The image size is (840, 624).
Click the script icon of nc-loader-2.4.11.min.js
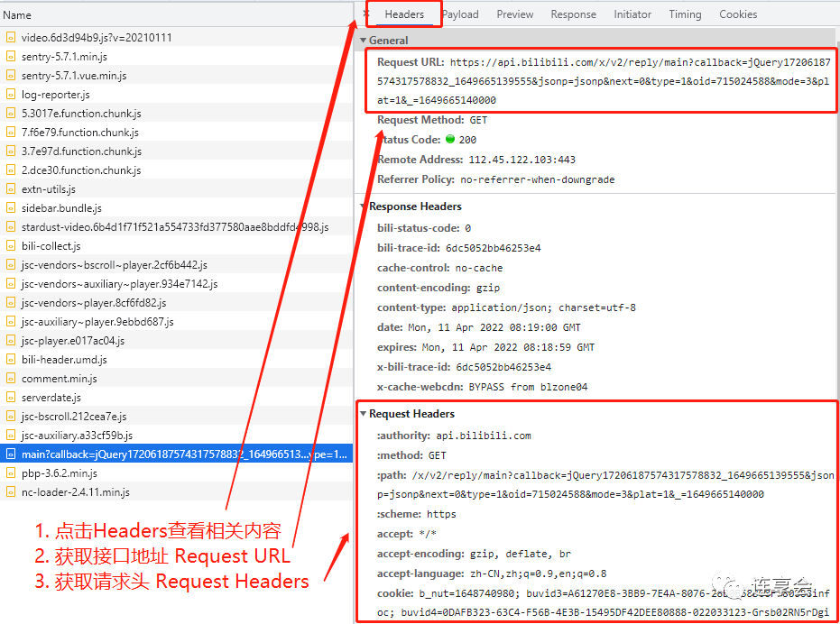[x=10, y=492]
